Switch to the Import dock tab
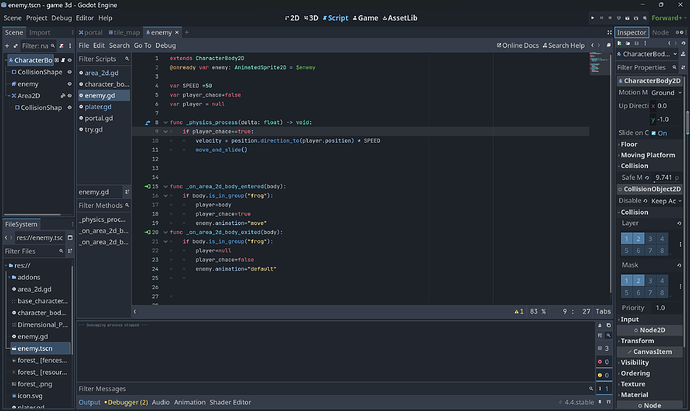 (40, 33)
